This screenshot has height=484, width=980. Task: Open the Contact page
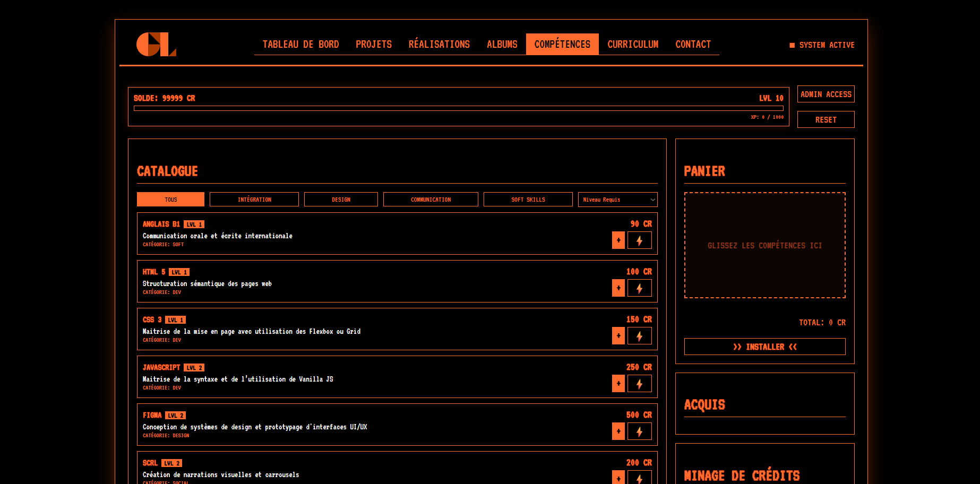tap(693, 44)
